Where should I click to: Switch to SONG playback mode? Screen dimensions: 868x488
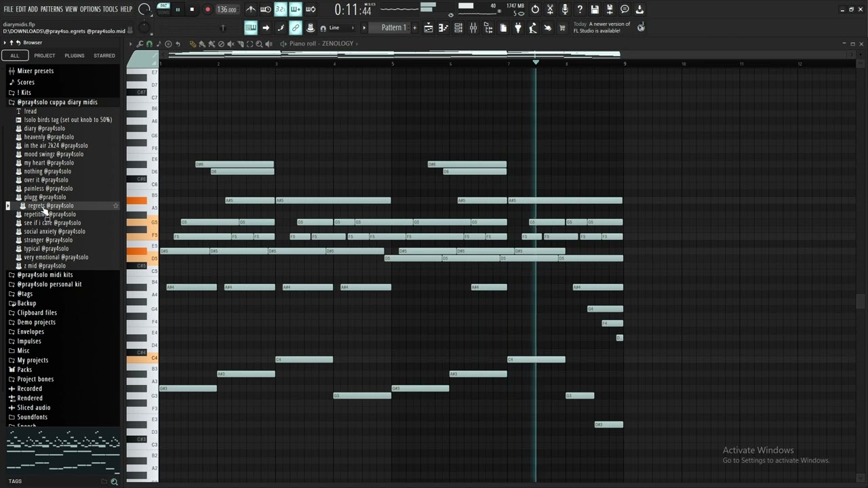tap(163, 13)
